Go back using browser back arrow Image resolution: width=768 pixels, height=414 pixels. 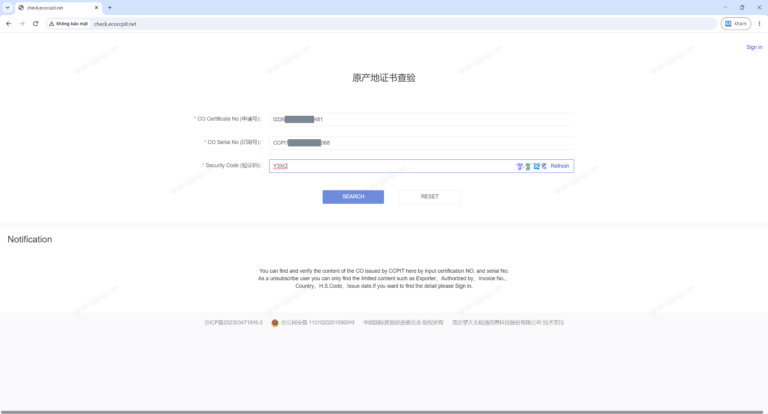tap(9, 24)
